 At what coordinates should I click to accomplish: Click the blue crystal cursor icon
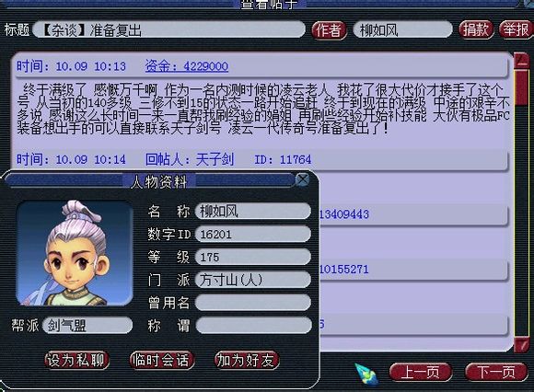[x=366, y=374]
